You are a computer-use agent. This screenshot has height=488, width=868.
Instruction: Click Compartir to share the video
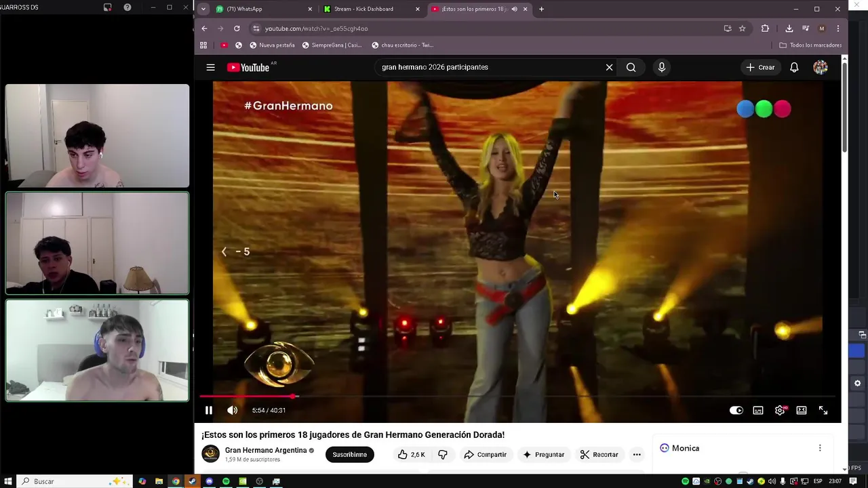[485, 455]
